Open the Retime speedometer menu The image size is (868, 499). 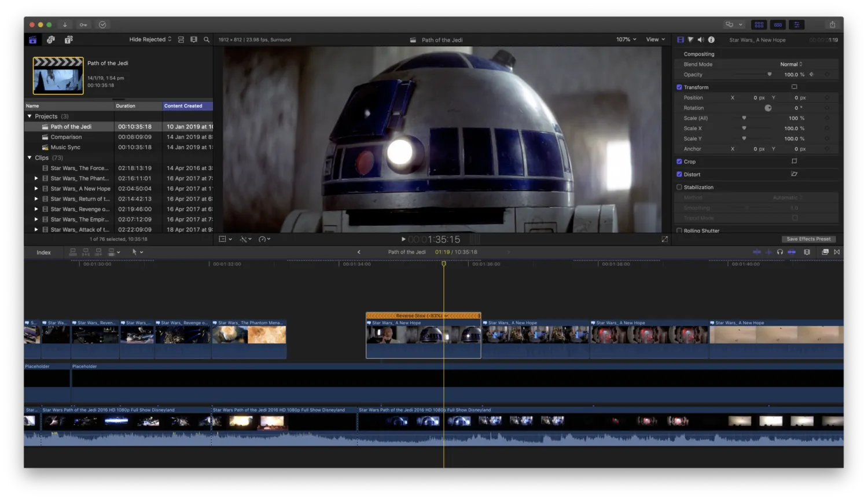pos(264,239)
